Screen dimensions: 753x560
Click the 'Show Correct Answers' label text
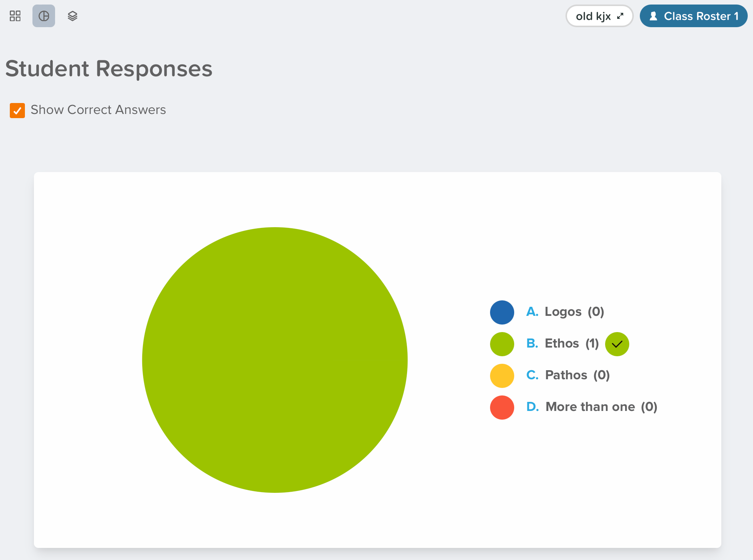[x=98, y=110]
